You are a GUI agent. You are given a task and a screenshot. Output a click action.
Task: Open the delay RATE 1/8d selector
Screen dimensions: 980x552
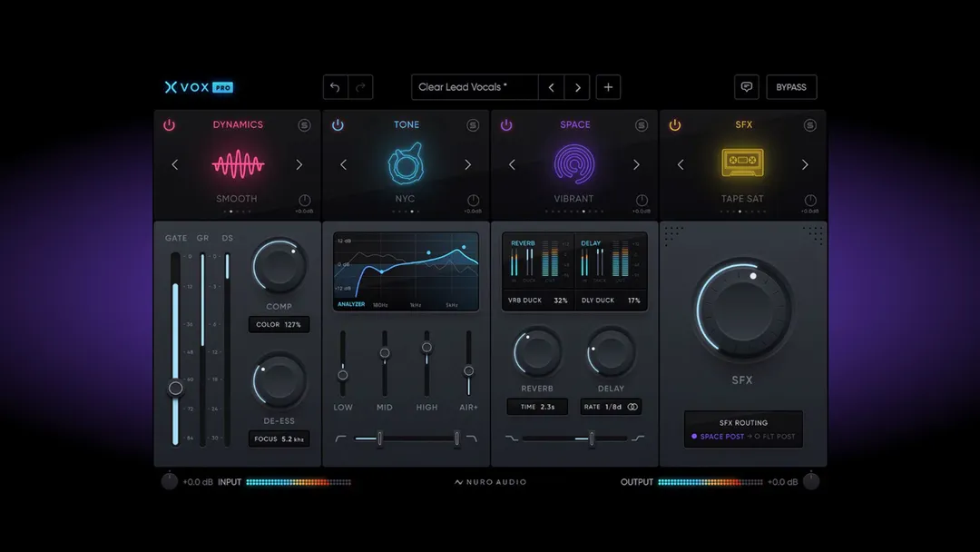pyautogui.click(x=610, y=406)
